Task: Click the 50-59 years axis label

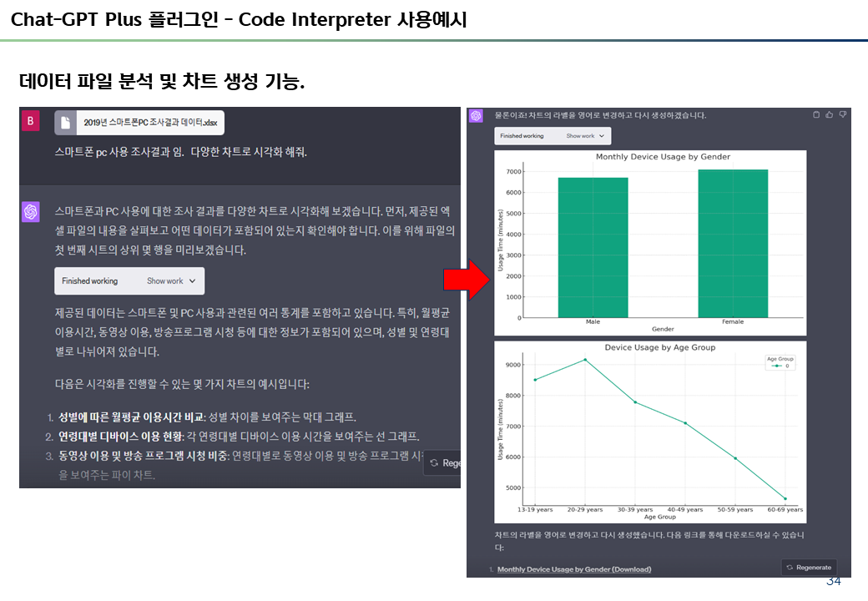Action: coord(735,510)
